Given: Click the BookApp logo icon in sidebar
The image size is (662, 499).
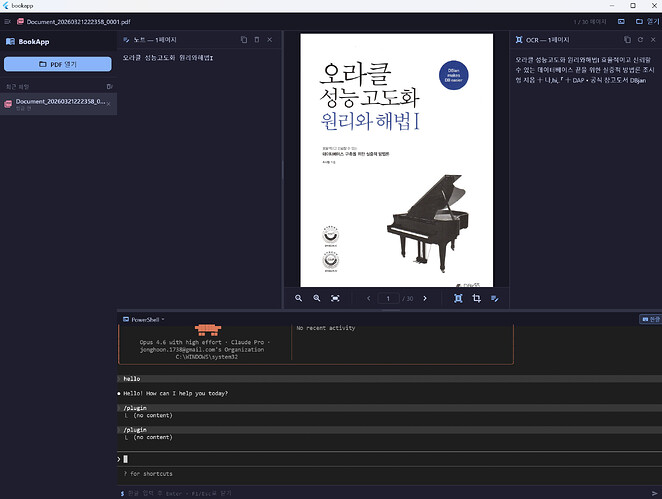Looking at the screenshot, I should (10, 41).
